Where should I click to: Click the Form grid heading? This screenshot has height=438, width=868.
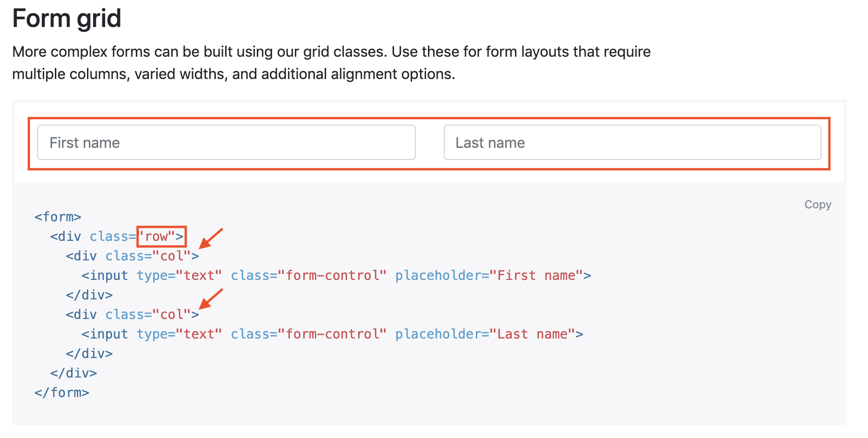pos(67,19)
